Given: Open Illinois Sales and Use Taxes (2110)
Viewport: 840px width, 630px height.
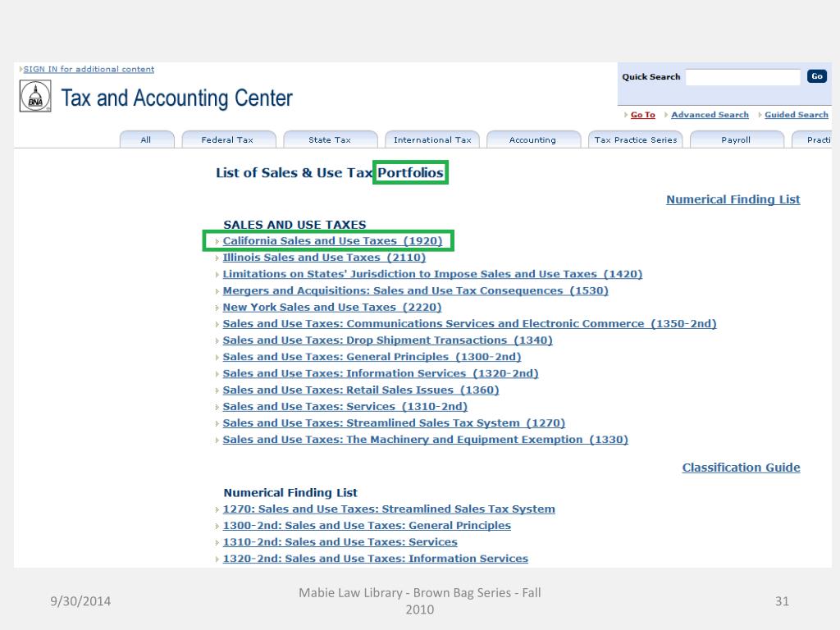Looking at the screenshot, I should pos(324,258).
